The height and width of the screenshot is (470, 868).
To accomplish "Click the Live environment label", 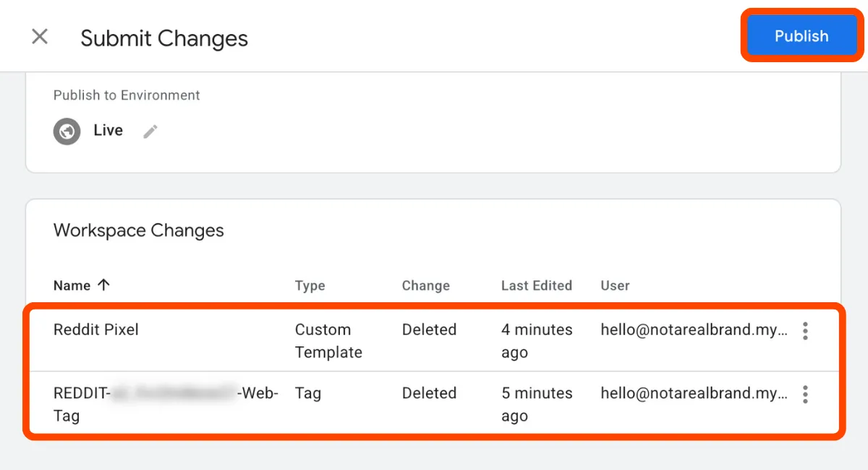I will [108, 131].
